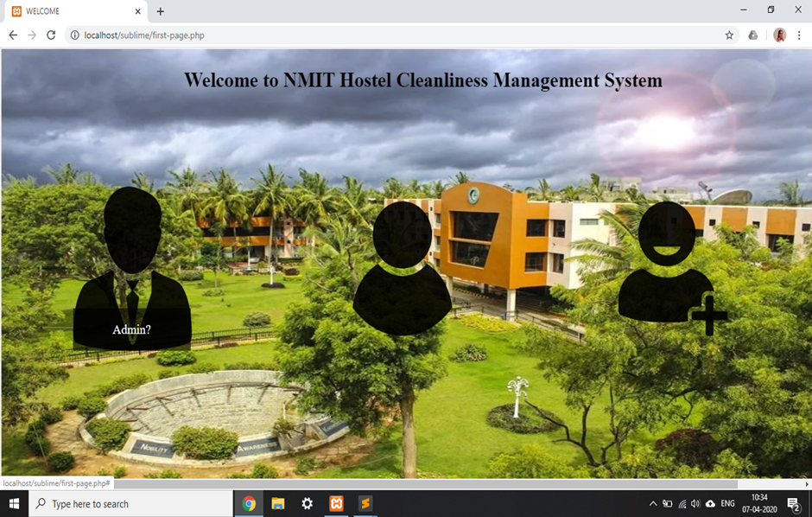
Task: Open XAMPP from the taskbar
Action: pos(336,503)
